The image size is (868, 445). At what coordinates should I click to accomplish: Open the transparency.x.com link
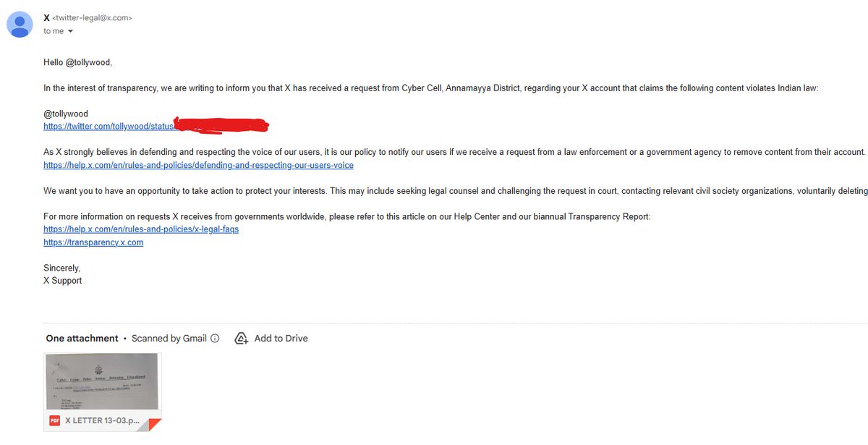(93, 242)
